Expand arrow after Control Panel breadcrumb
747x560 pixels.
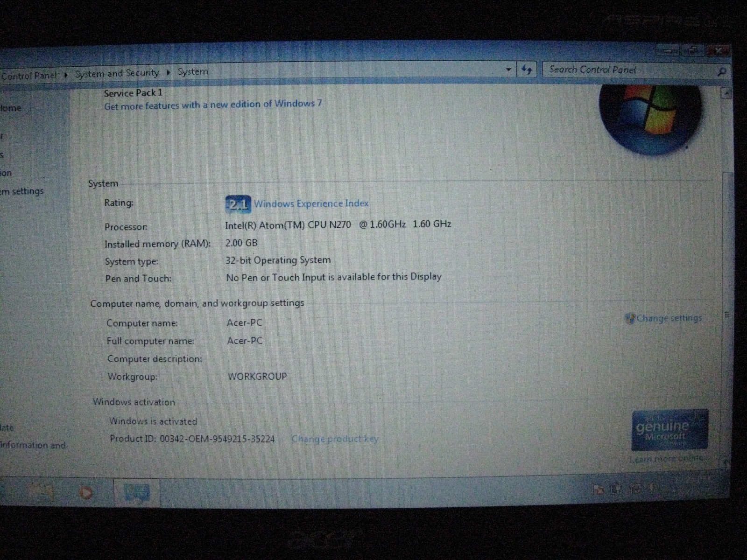pyautogui.click(x=66, y=75)
